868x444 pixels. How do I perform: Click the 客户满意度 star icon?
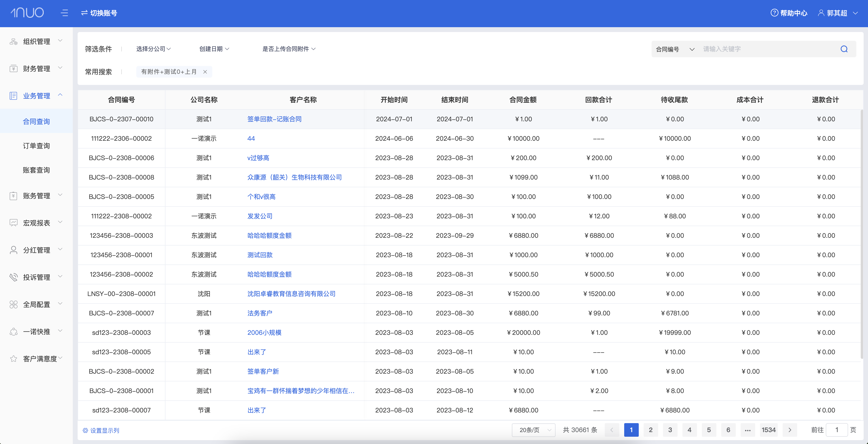click(x=14, y=359)
